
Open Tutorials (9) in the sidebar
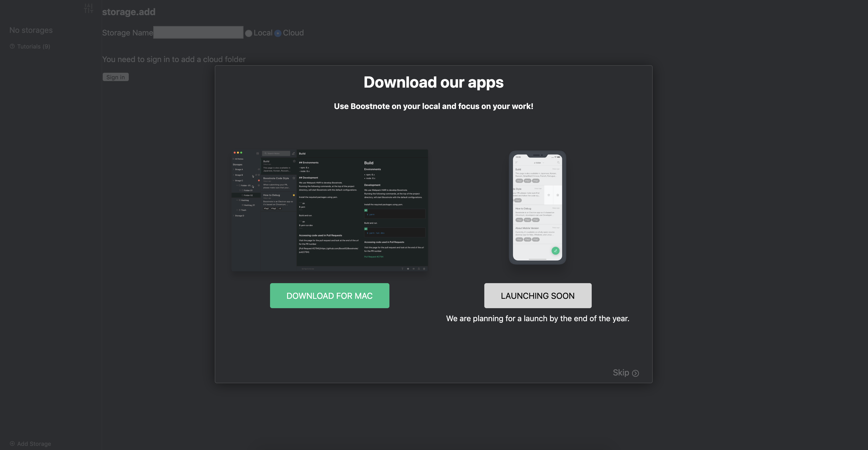pos(34,46)
